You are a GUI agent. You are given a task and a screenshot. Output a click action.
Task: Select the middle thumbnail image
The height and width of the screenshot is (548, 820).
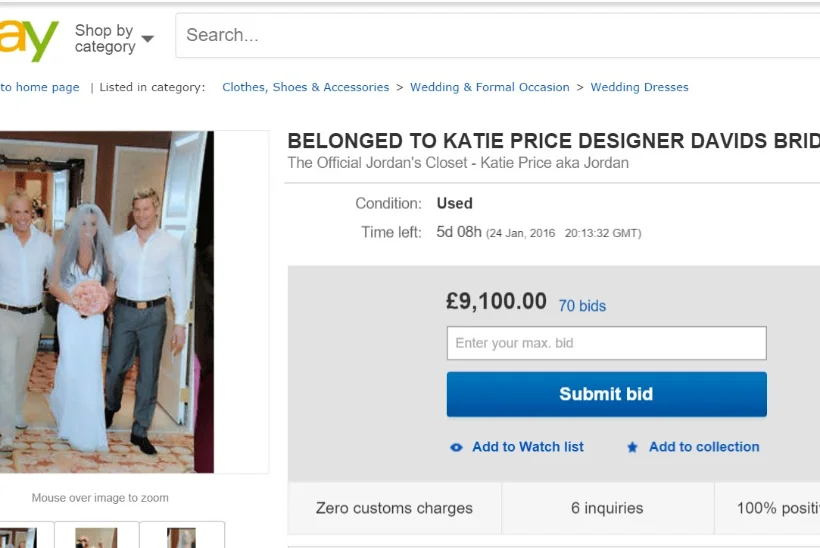pyautogui.click(x=96, y=536)
